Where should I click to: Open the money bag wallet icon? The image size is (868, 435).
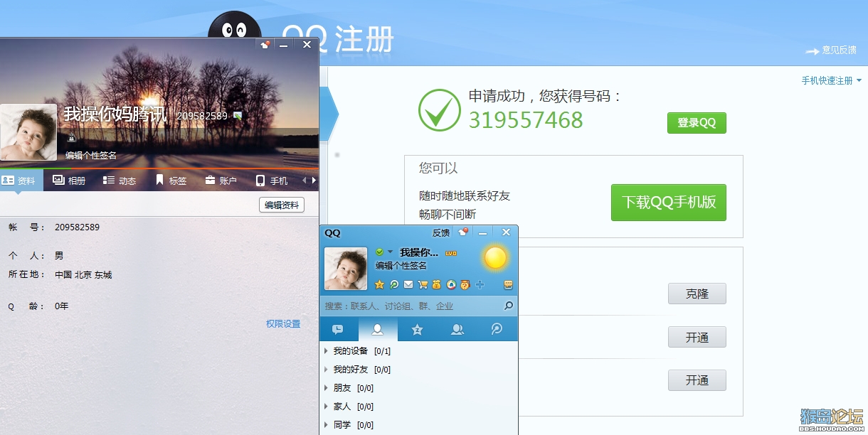click(x=436, y=284)
